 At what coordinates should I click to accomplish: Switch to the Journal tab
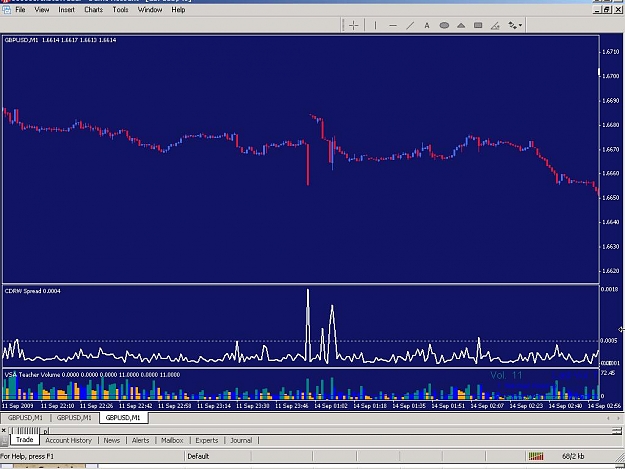click(241, 440)
